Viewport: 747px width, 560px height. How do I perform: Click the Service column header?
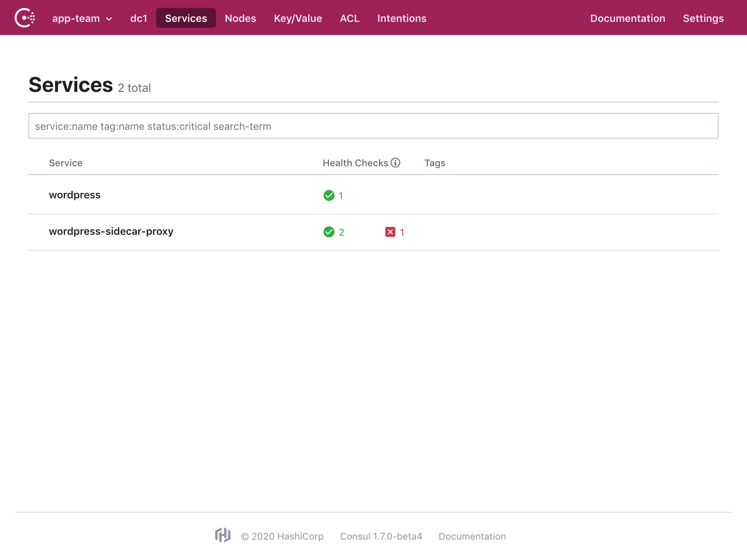pyautogui.click(x=66, y=163)
